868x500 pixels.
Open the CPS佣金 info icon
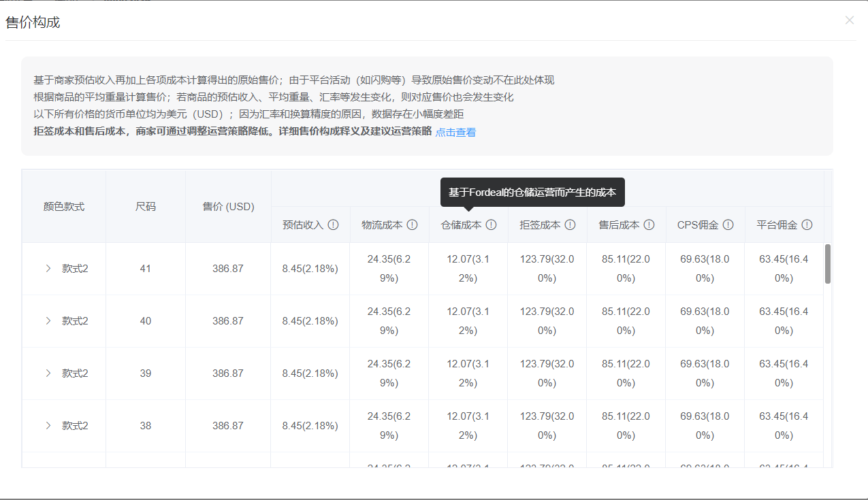pos(728,224)
